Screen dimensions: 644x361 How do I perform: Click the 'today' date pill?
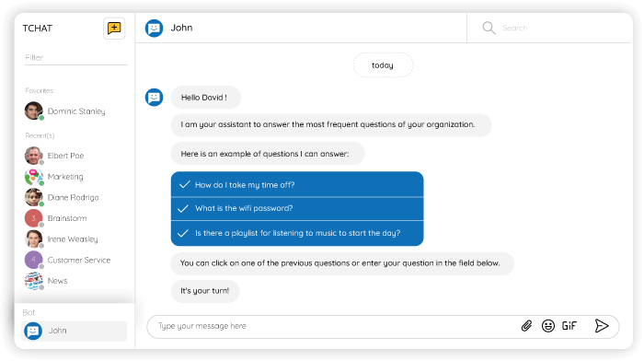tap(383, 65)
